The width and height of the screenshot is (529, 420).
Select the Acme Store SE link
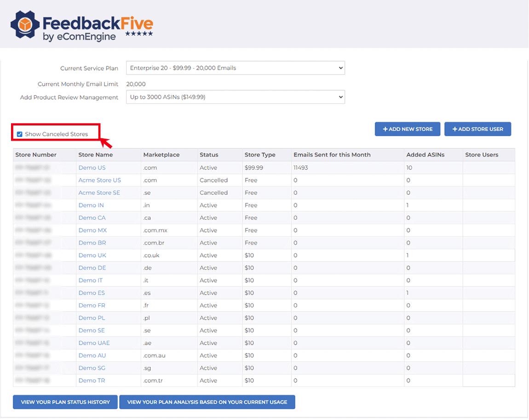(x=99, y=193)
